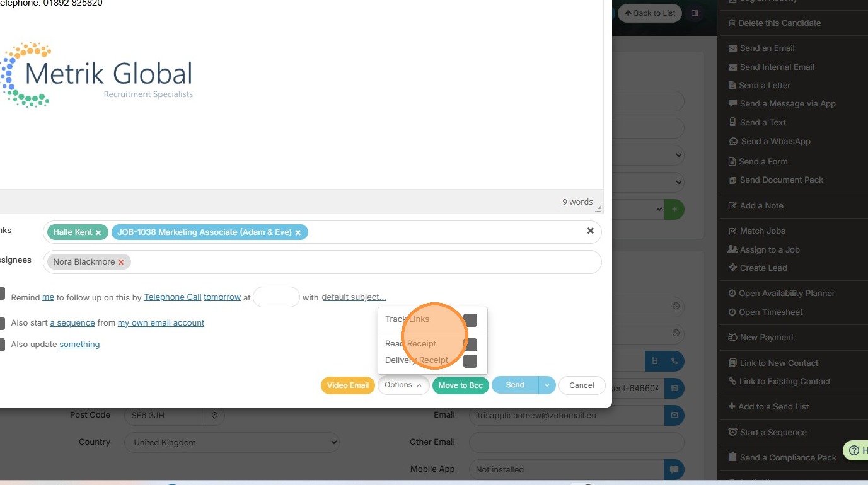This screenshot has width=868, height=485.
Task: Click the Email address field
Action: 567,416
